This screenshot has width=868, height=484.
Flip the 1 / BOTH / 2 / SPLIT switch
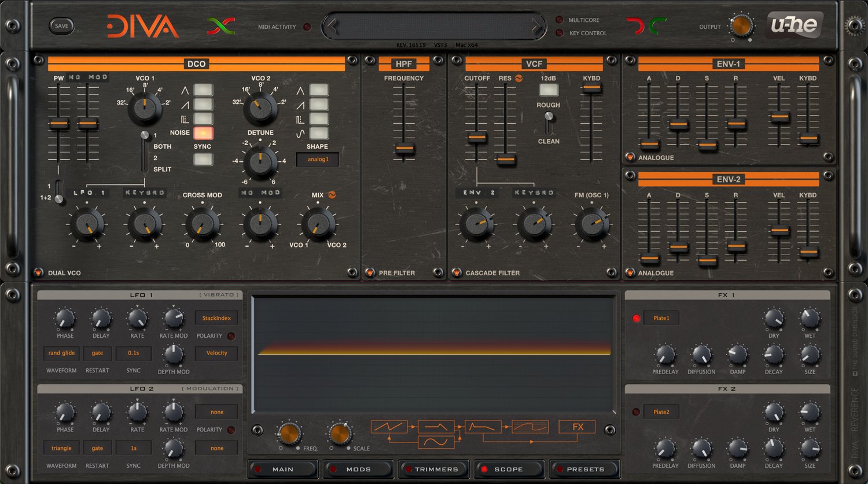coord(144,152)
